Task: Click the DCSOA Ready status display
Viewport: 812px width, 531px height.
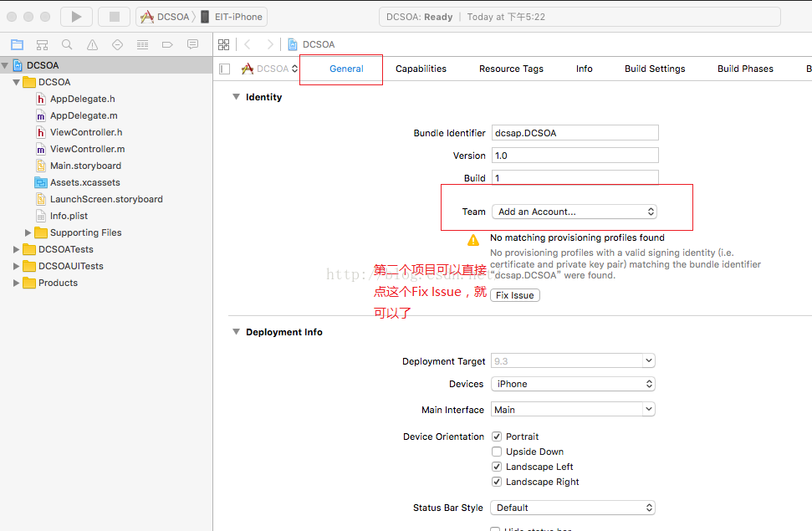Action: [x=580, y=17]
